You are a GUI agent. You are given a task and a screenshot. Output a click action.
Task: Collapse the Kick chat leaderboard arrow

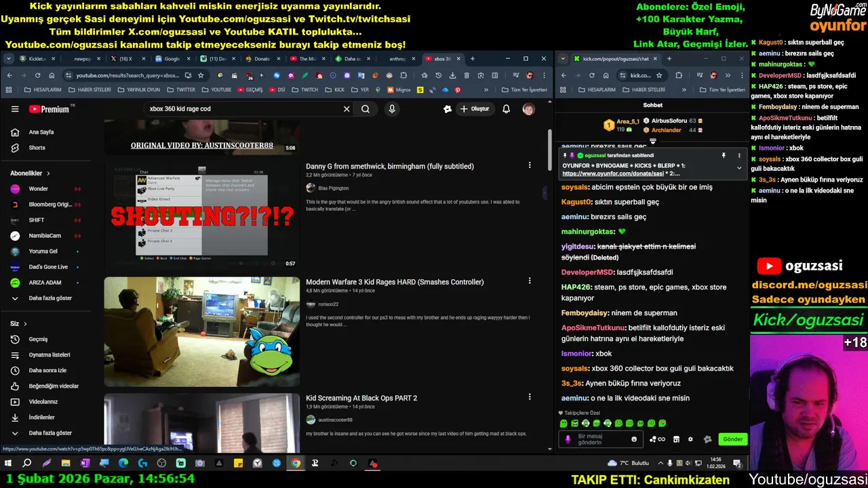[x=653, y=142]
